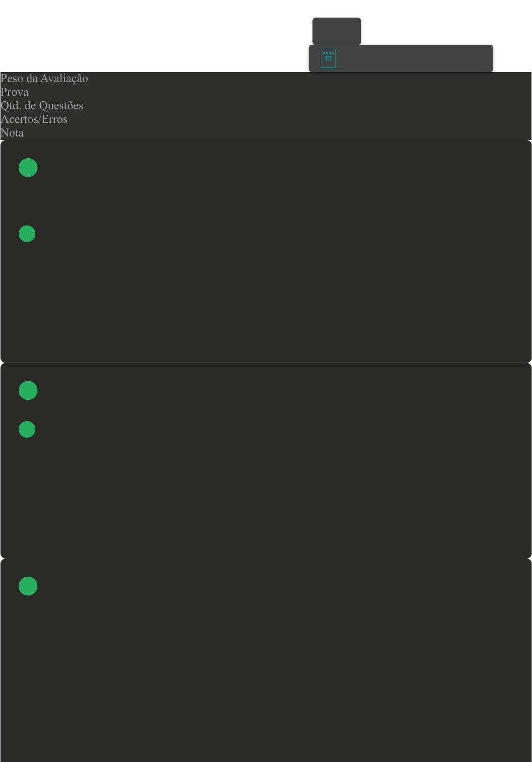This screenshot has width=532, height=762.
Task: Click the Nota header label
Action: (12, 133)
